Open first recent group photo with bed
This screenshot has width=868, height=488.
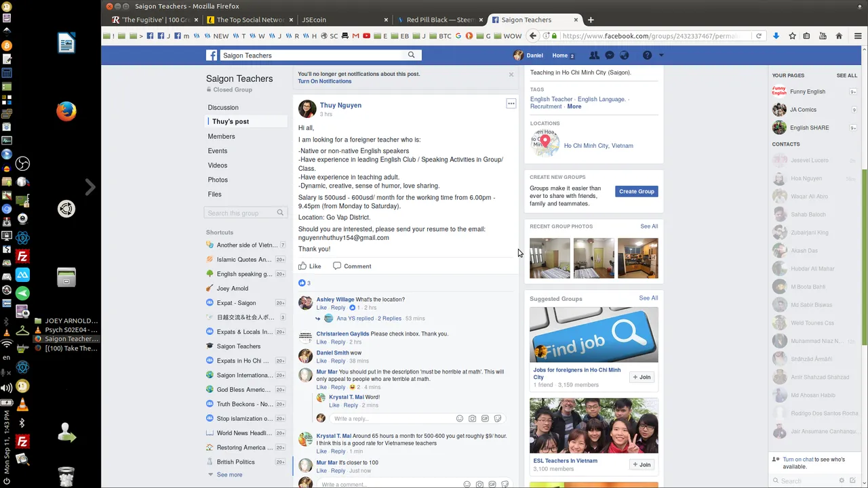click(550, 258)
